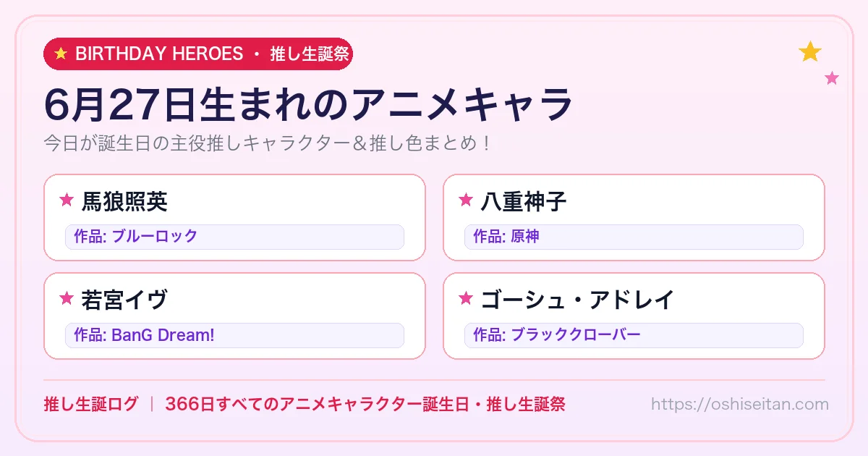The image size is (868, 456).
Task: Open the 作品: 原神 tag
Action: (634, 237)
